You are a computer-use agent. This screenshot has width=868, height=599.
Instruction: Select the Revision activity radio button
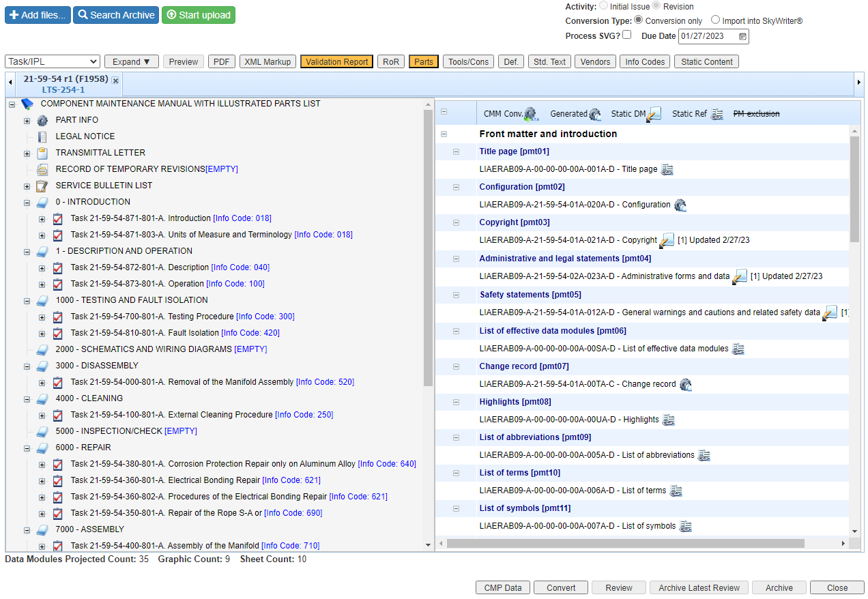coord(657,6)
